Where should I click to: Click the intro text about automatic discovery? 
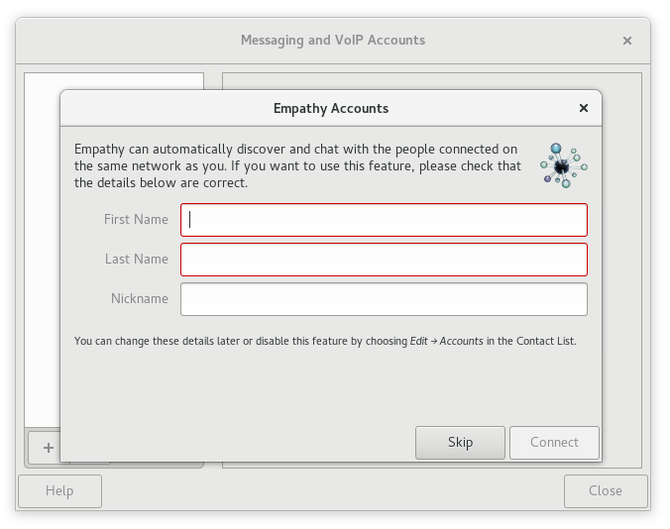coord(297,166)
